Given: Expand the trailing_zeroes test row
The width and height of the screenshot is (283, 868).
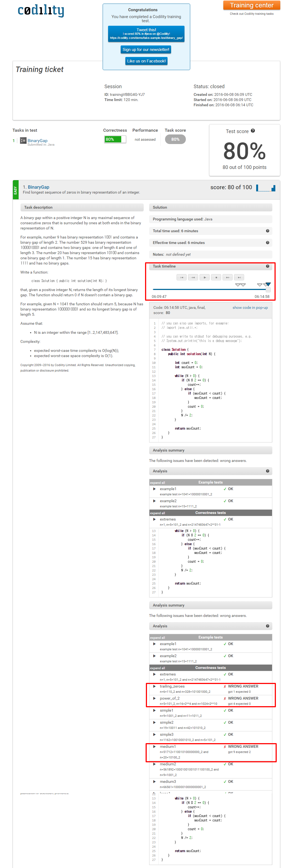Looking at the screenshot, I should pos(154,686).
